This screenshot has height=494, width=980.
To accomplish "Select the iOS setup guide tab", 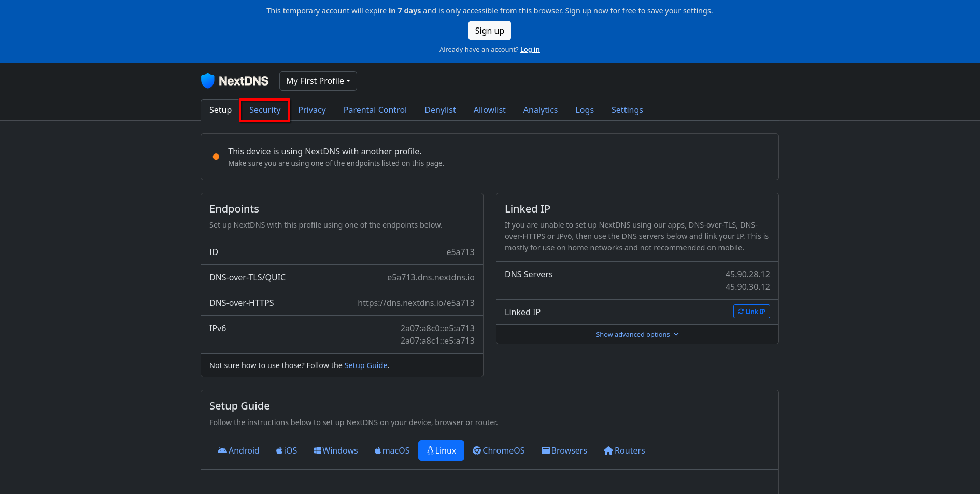I will (287, 450).
